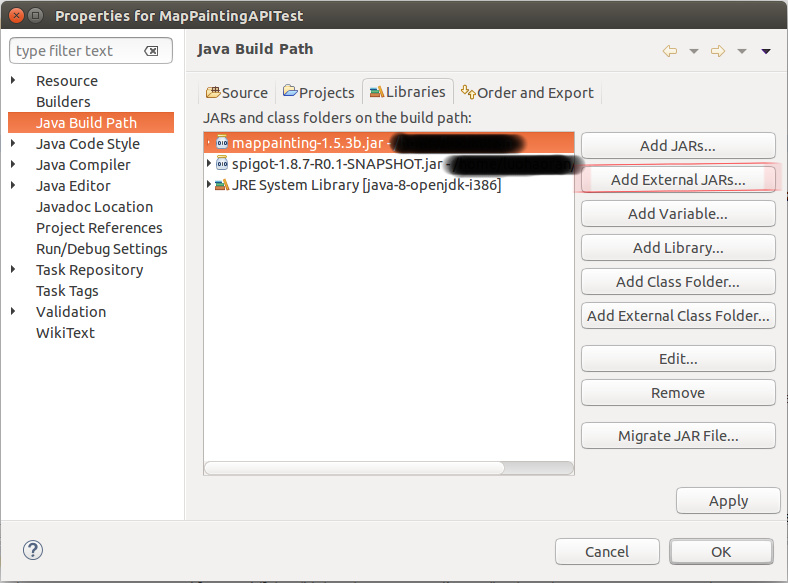Click the spigot jar file icon
The image size is (788, 583).
point(222,164)
